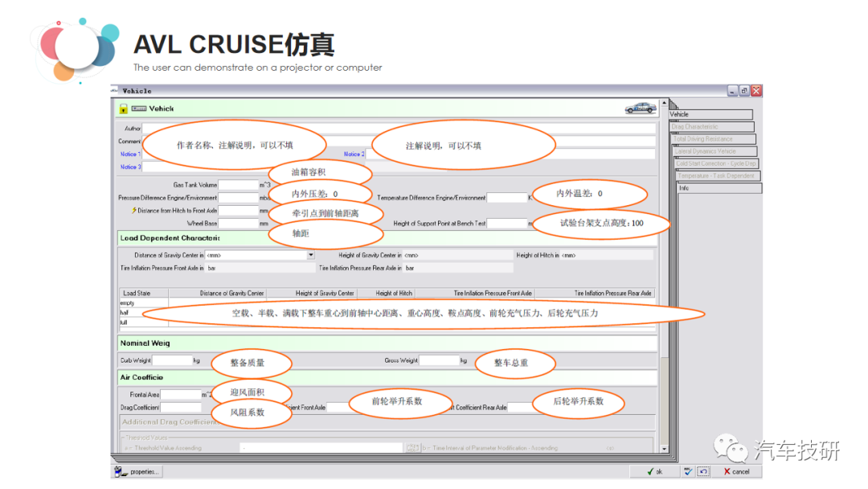Open the Notice 2 link field
The height and width of the screenshot is (489, 868).
[x=354, y=154]
